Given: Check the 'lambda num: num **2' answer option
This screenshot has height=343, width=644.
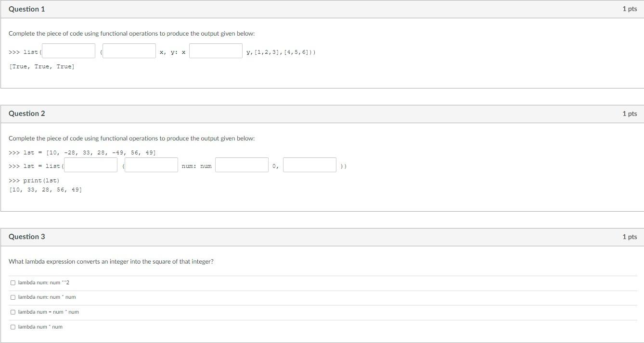Looking at the screenshot, I should (x=13, y=282).
